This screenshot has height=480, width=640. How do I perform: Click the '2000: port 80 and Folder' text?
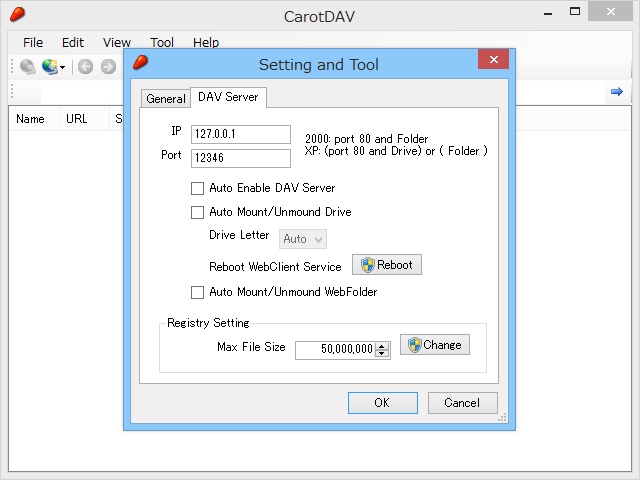[x=367, y=139]
